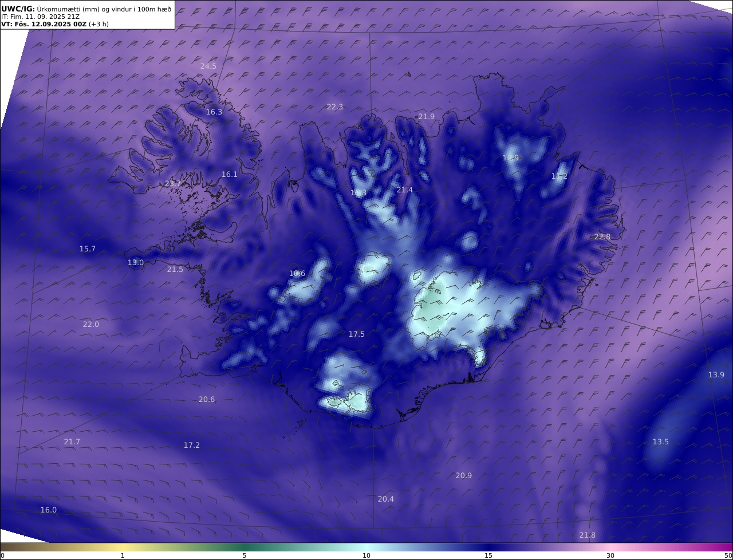Screen dimensions: 733x560
Task: Click the 16.1 value label
Action: (229, 174)
